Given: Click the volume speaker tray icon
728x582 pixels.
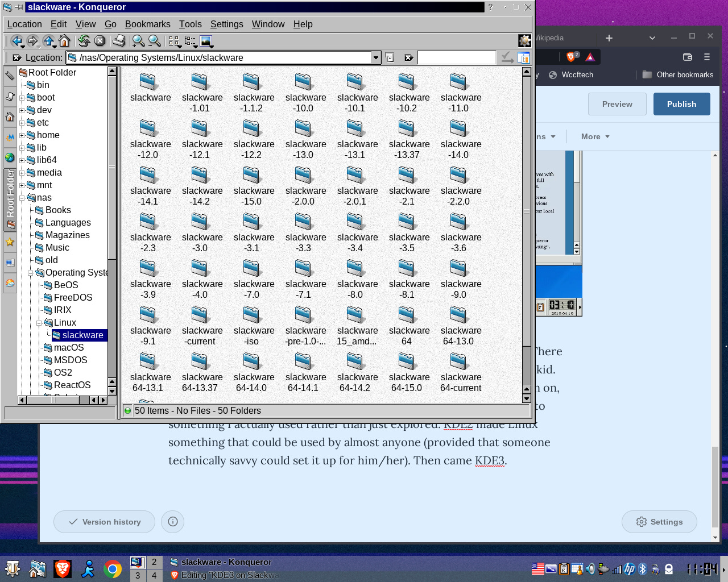Looking at the screenshot, I should pos(590,569).
